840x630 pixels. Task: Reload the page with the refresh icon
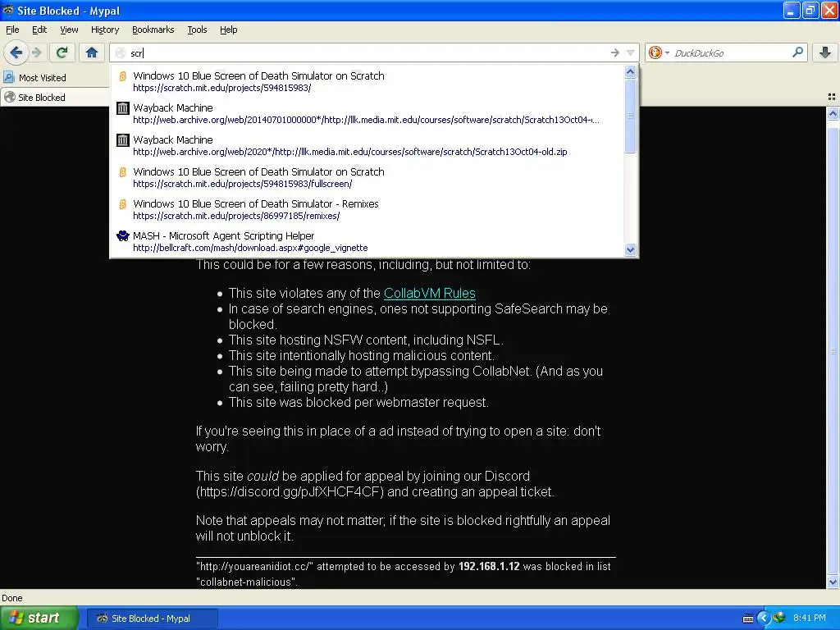(62, 52)
